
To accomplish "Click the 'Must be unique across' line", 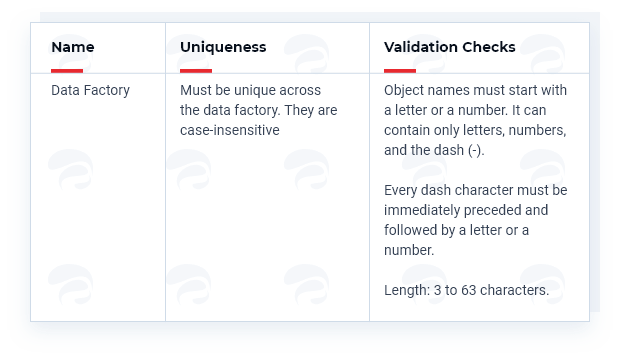I will [x=250, y=90].
